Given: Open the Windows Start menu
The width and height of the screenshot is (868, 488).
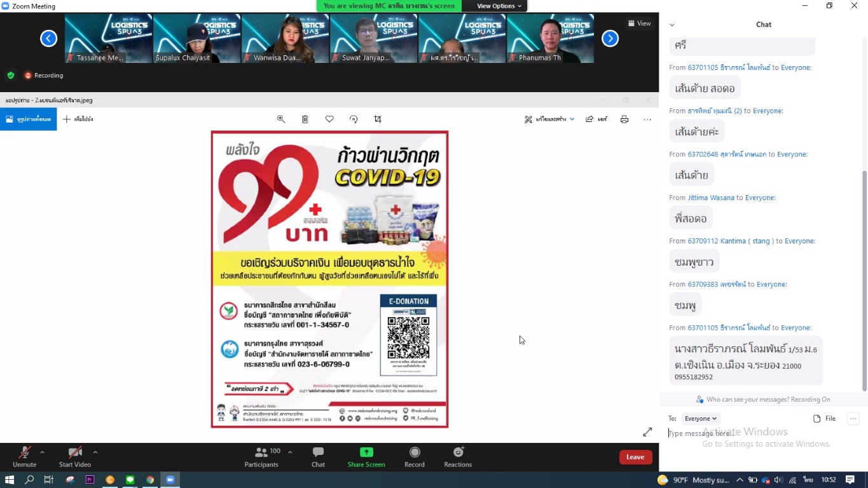Looking at the screenshot, I should coord(10,480).
